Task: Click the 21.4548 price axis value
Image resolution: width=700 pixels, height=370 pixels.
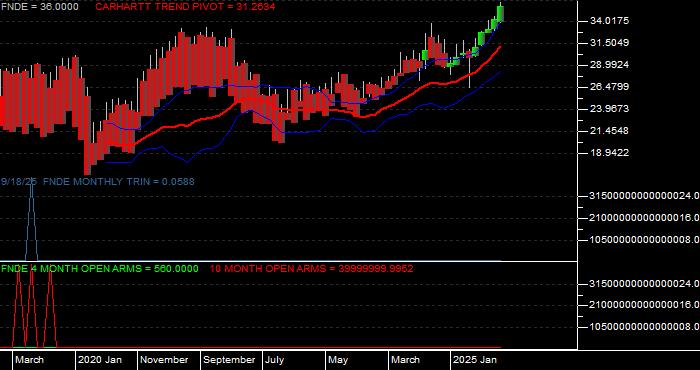Action: [608, 131]
